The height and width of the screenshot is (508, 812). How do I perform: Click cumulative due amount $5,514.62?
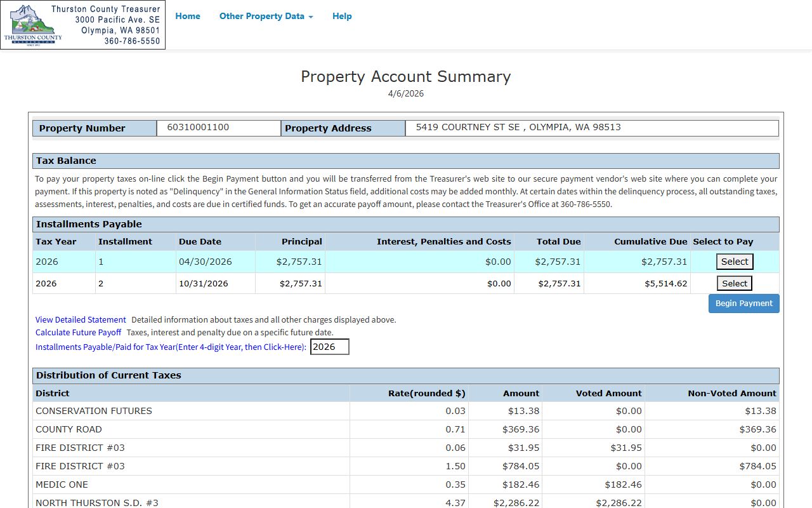[x=666, y=283]
